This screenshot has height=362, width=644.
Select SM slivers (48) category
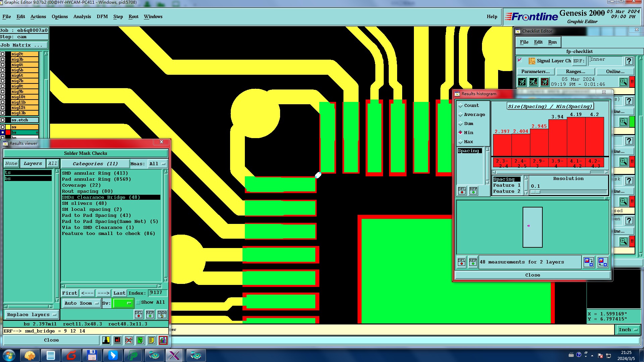pos(85,203)
